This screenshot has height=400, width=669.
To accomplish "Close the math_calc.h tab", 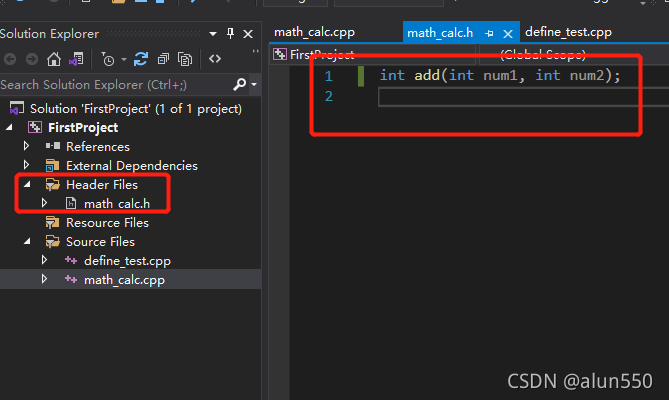I will 508,34.
